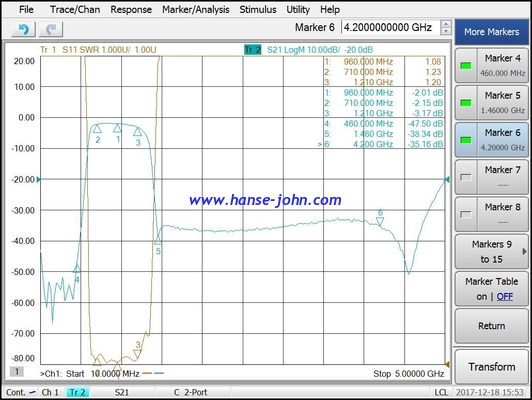Click the Marker 6 frequency input field
The image size is (532, 400).
(390, 27)
